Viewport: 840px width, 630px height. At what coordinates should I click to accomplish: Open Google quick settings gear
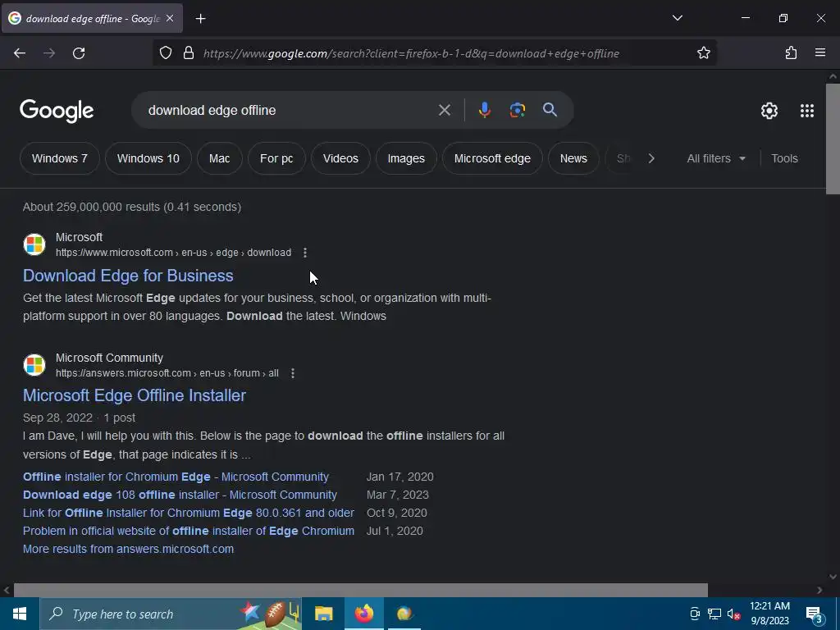coord(769,111)
